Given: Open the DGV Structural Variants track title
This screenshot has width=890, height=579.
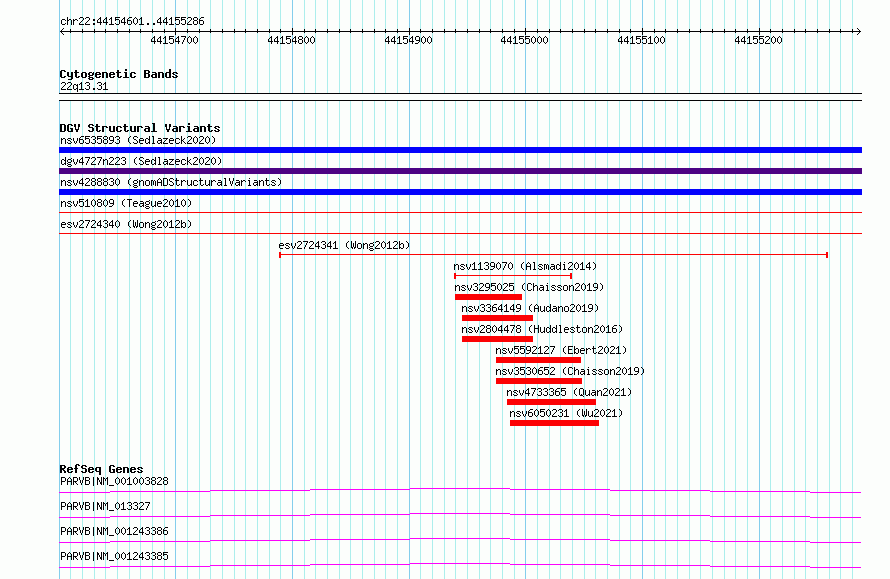Looking at the screenshot, I should [x=140, y=128].
